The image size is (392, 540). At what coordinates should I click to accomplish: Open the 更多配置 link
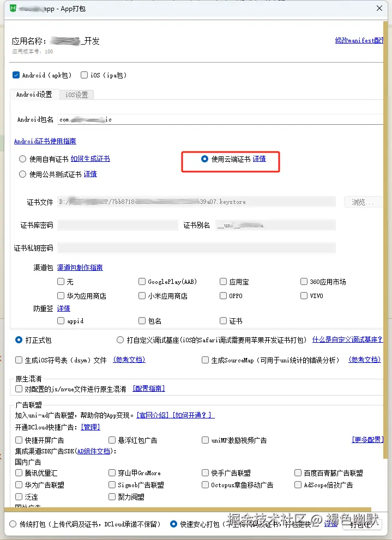[367, 440]
